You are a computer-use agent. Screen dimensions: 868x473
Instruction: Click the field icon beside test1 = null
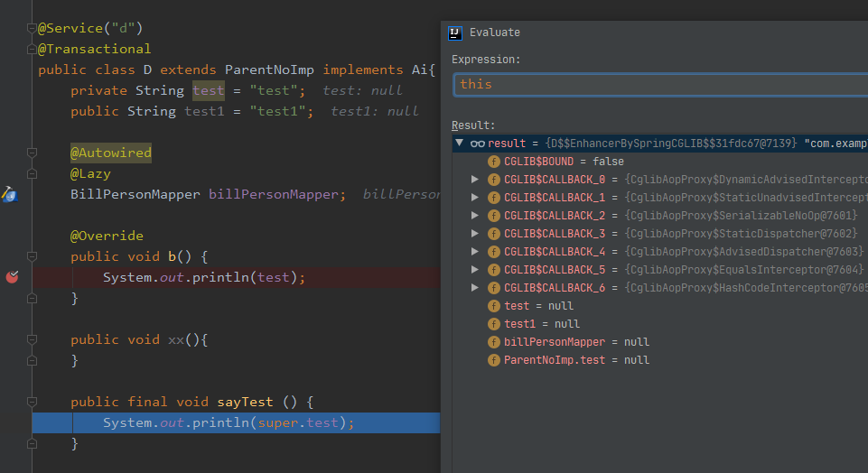click(x=494, y=324)
